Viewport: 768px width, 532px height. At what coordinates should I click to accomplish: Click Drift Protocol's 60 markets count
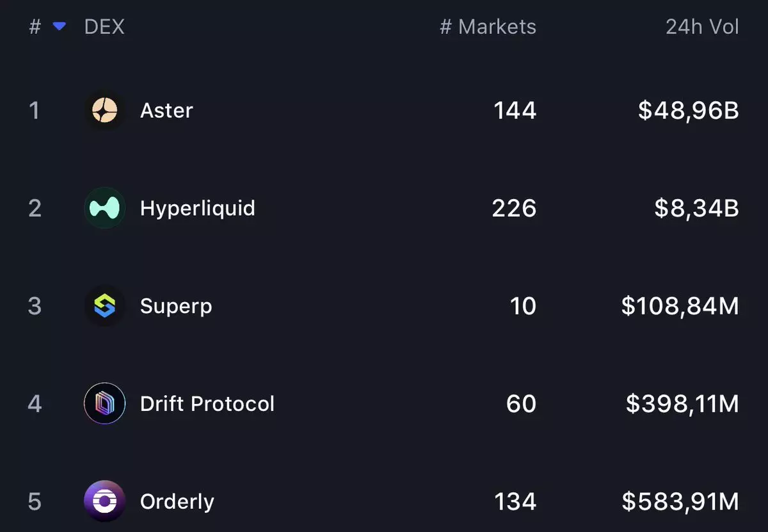(521, 404)
